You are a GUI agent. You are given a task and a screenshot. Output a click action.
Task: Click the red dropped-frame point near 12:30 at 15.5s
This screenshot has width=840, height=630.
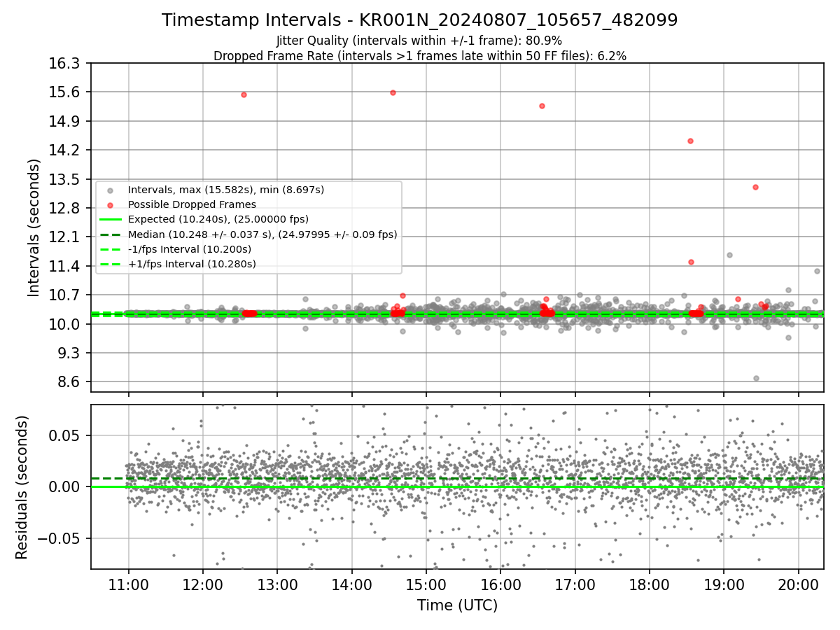click(x=244, y=94)
